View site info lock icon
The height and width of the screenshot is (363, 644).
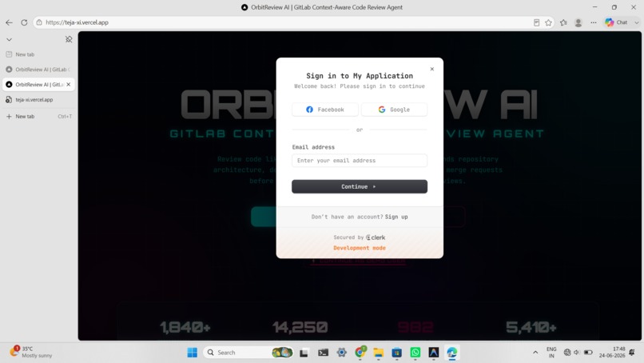click(39, 22)
